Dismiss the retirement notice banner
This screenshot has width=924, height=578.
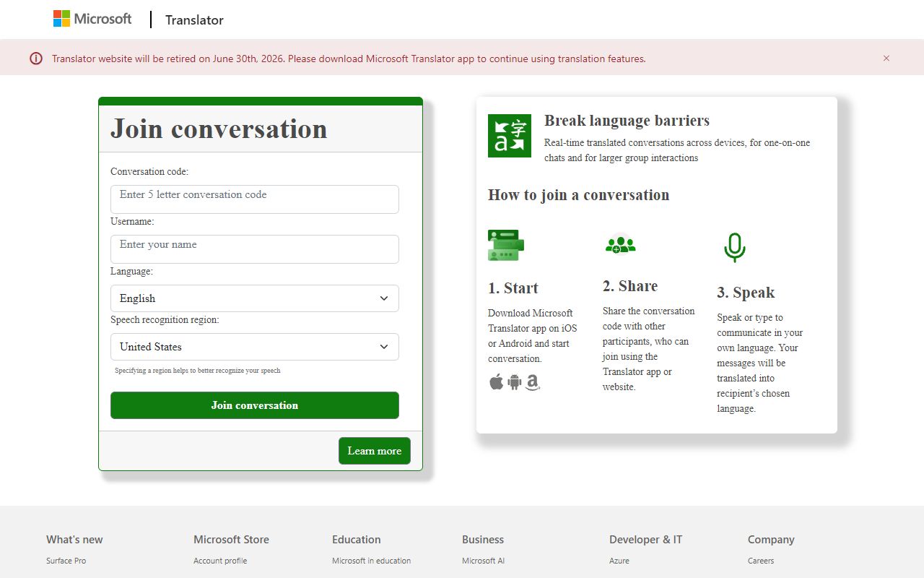(x=886, y=59)
